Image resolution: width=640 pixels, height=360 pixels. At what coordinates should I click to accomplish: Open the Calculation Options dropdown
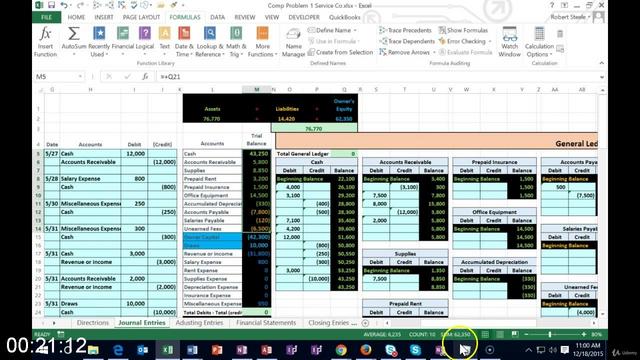click(539, 42)
